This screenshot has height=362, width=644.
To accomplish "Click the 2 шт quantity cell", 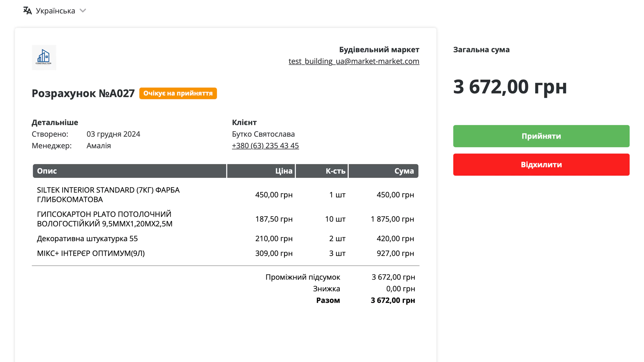I will click(x=337, y=238).
